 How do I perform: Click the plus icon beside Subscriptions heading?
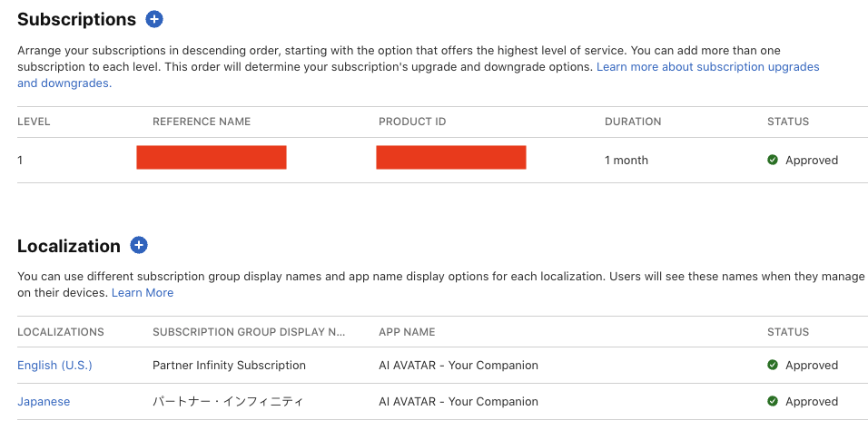pos(153,19)
